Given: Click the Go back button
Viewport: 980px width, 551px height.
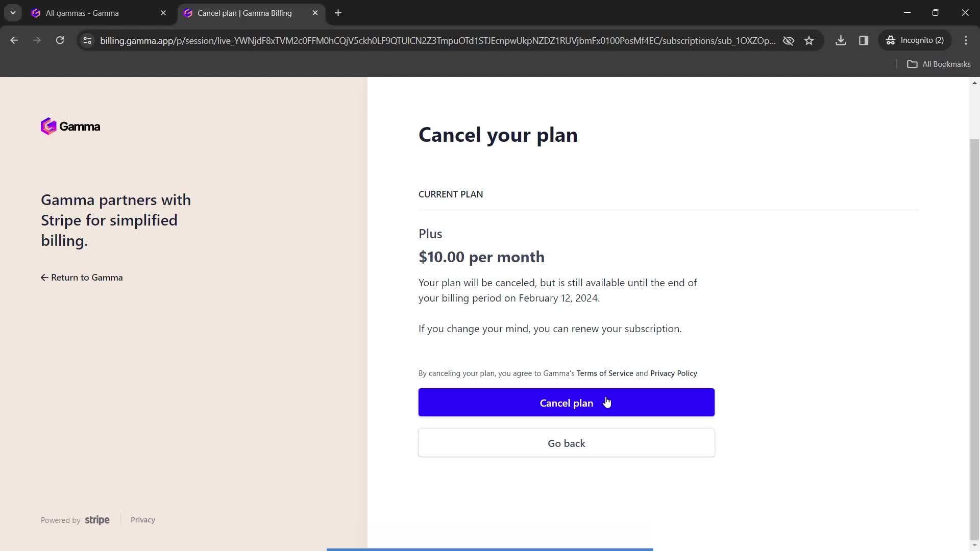Looking at the screenshot, I should pyautogui.click(x=567, y=443).
